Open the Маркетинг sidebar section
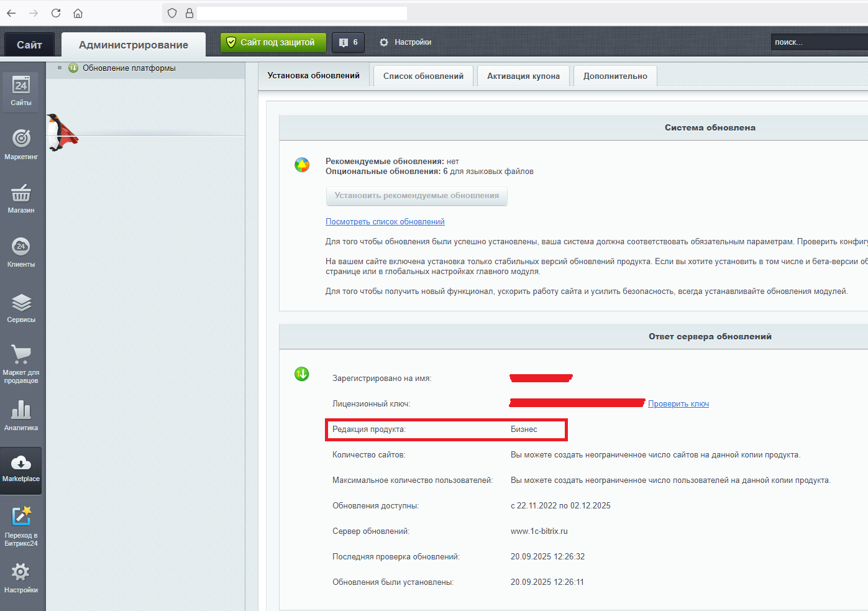 point(21,144)
